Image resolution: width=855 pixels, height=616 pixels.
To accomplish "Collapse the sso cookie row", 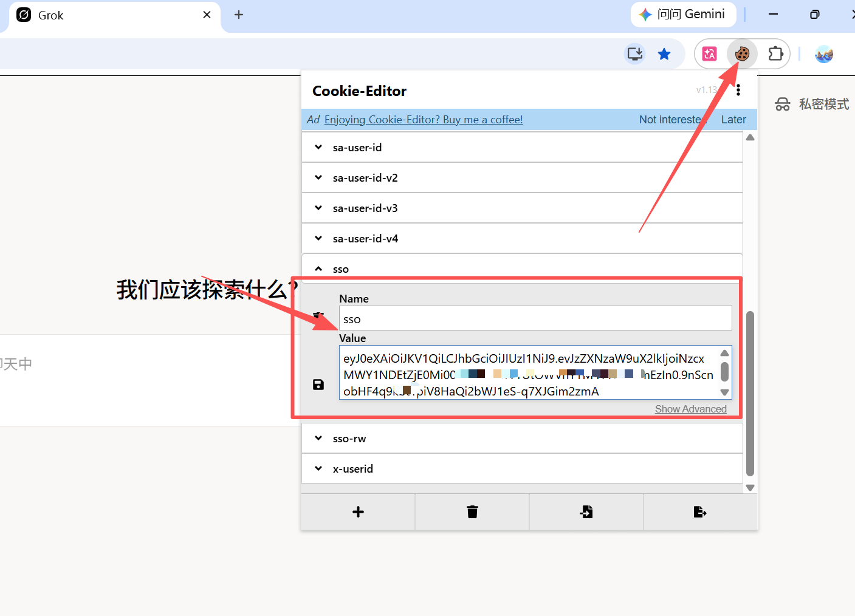I will [522, 269].
